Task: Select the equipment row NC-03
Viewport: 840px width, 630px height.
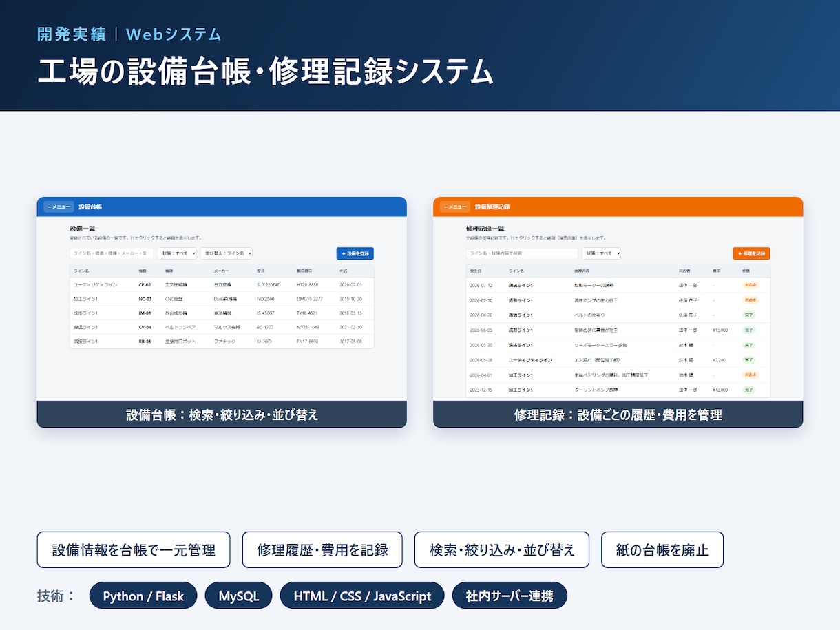Action: pyautogui.click(x=222, y=299)
